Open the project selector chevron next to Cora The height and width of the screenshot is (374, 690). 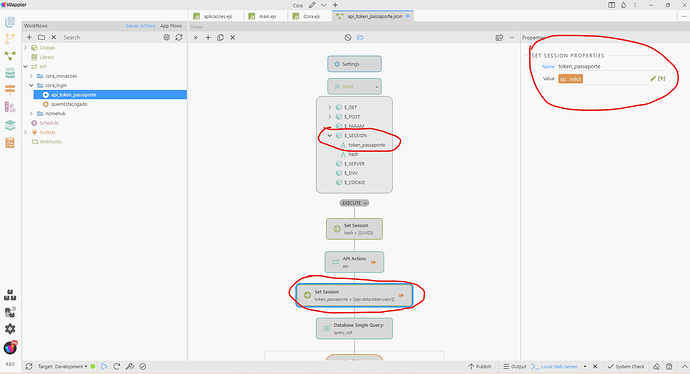tap(323, 5)
